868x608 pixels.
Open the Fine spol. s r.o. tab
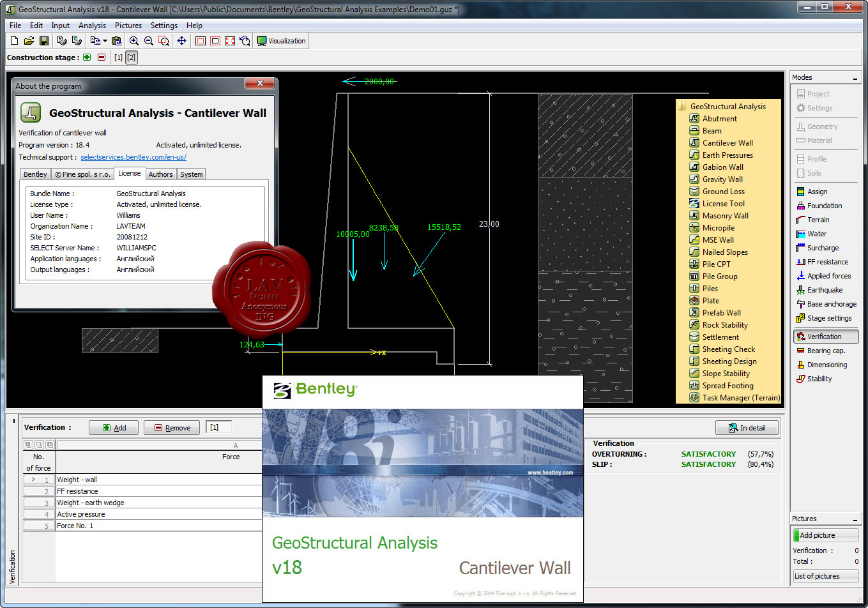point(82,174)
